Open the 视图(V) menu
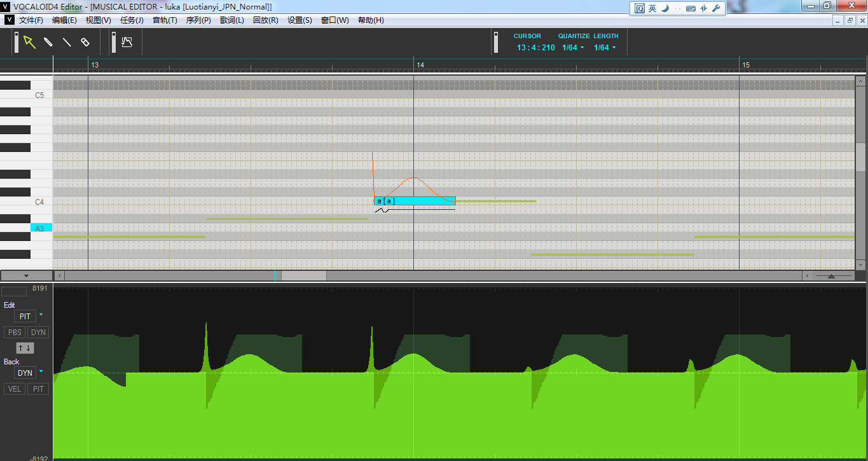The height and width of the screenshot is (461, 868). (x=99, y=20)
